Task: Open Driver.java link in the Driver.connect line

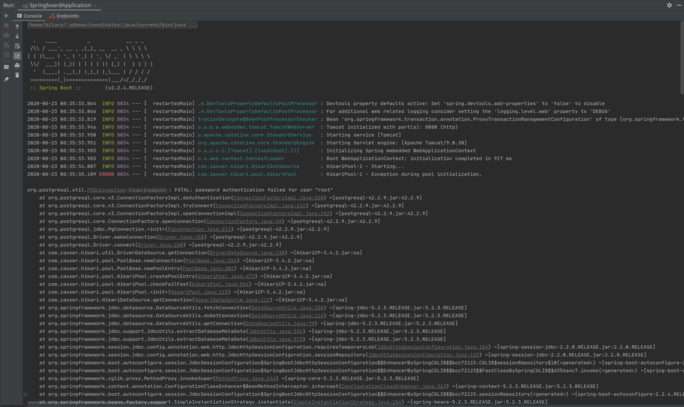Action: click(x=160, y=245)
